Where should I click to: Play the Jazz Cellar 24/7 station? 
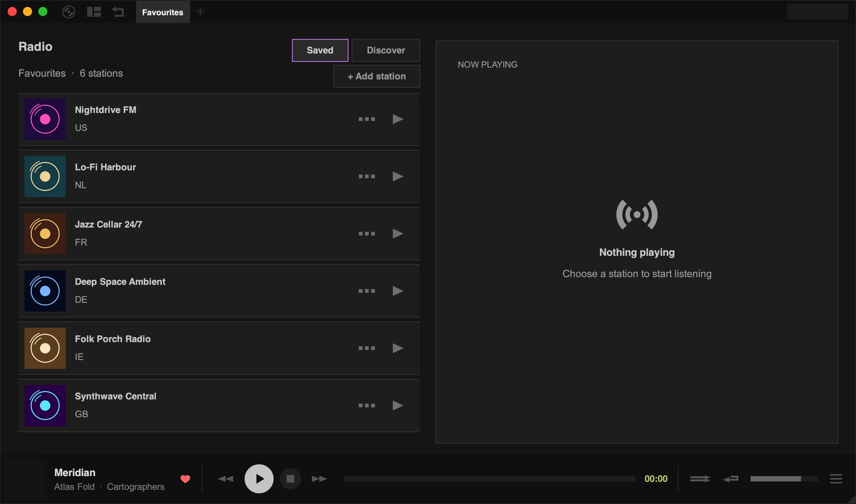click(398, 234)
